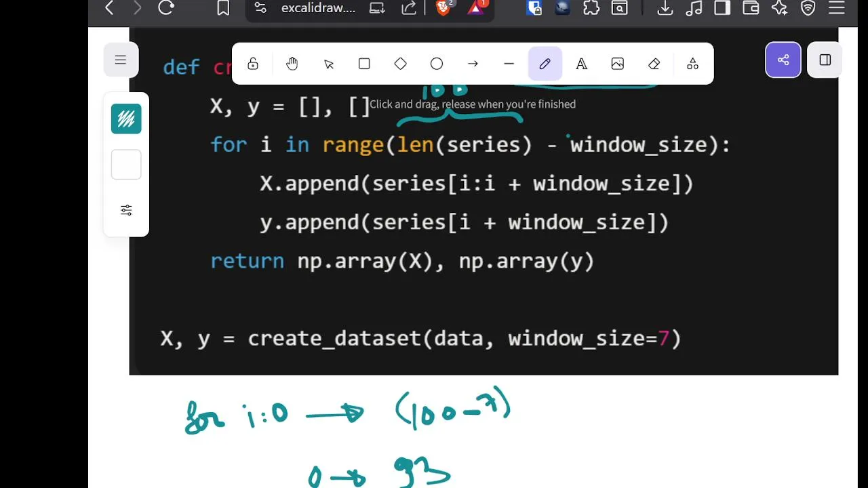Open media playlist music note icon
This screenshot has height=488, width=868.
[x=694, y=8]
